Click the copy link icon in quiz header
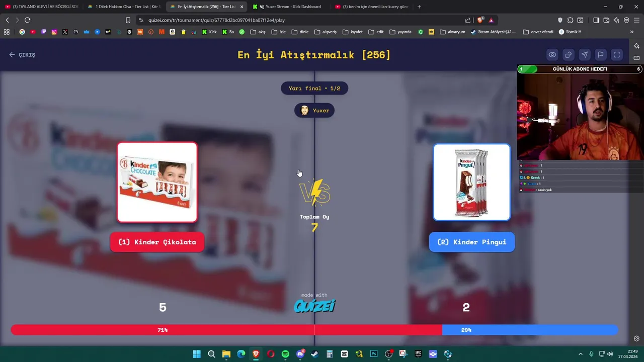644x362 pixels. click(x=569, y=55)
